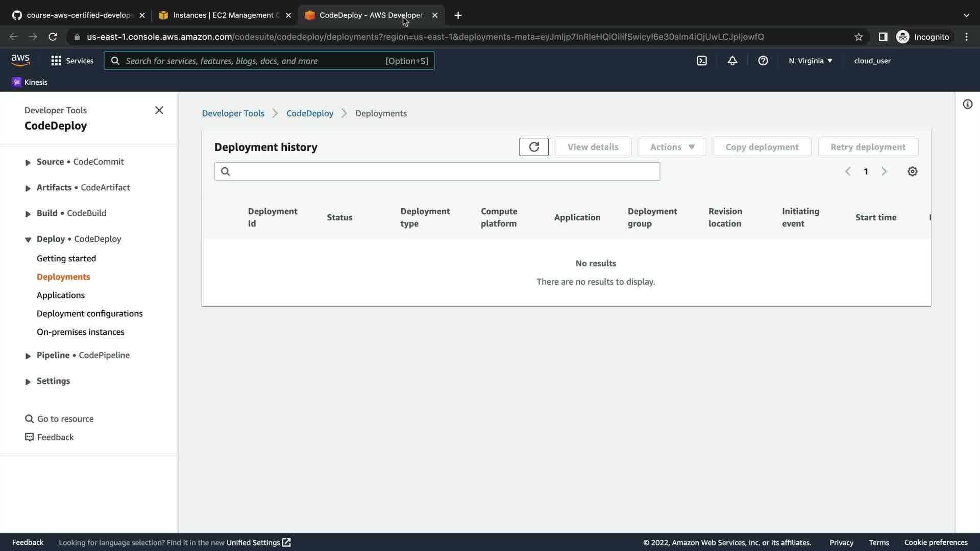Expand the Pipeline CodePipeline section
Viewport: 980px width, 551px height.
click(x=28, y=356)
